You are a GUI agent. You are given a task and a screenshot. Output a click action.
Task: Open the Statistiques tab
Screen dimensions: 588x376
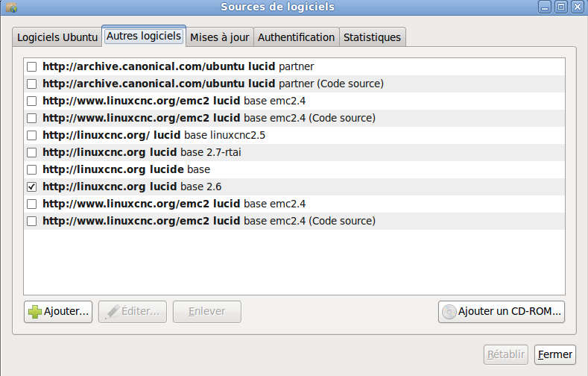[372, 37]
